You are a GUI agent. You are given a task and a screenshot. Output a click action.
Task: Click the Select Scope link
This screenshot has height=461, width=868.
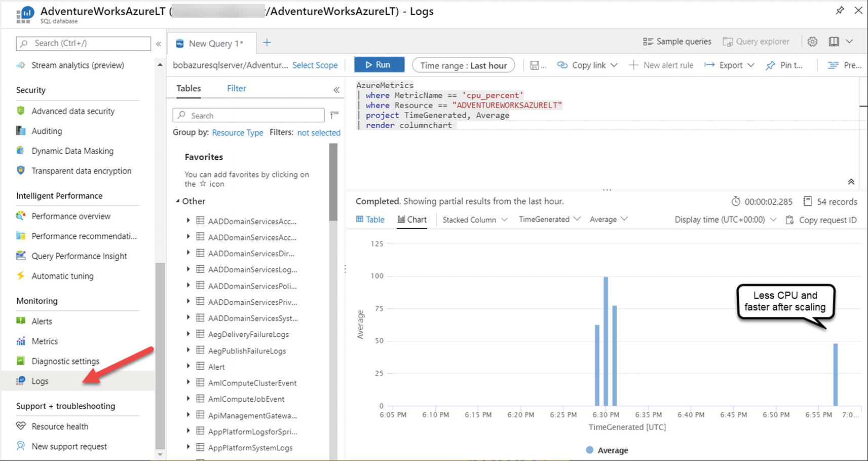click(315, 65)
